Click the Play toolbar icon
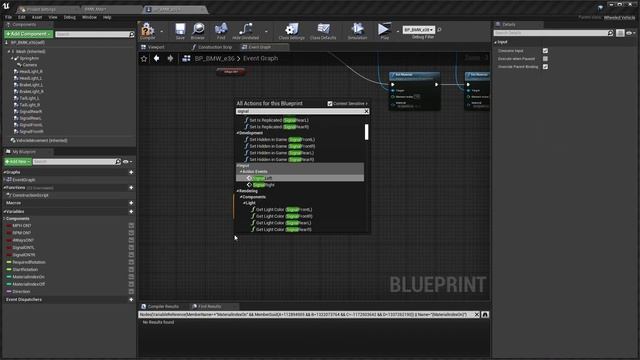The height and width of the screenshot is (360, 640). click(x=384, y=29)
